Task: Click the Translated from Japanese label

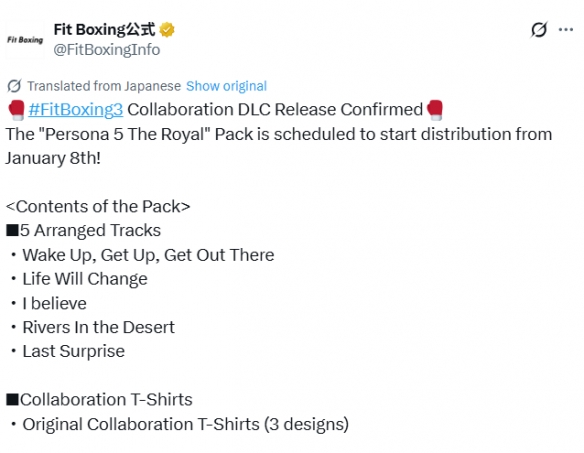Action: 104,86
